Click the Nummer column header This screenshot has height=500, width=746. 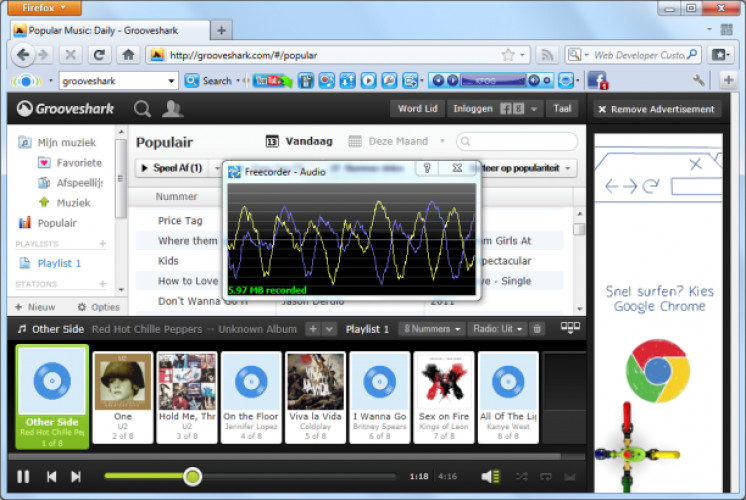point(177,196)
